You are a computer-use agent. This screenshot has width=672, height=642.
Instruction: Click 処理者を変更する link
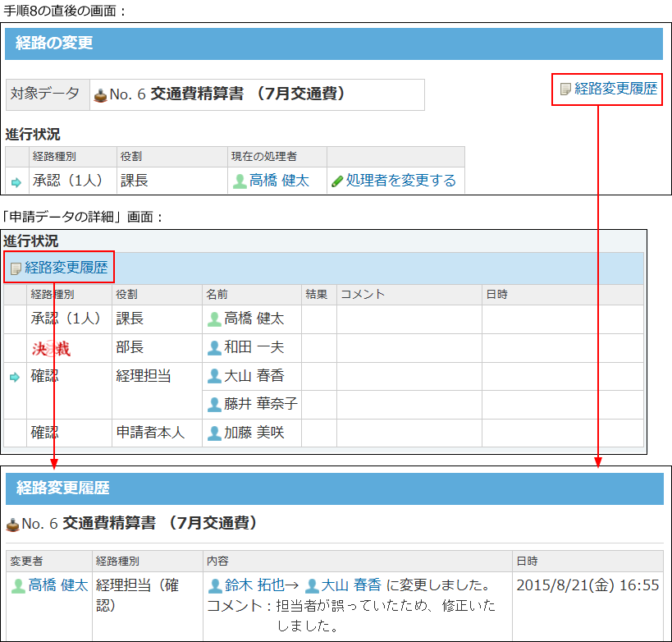pos(400,180)
